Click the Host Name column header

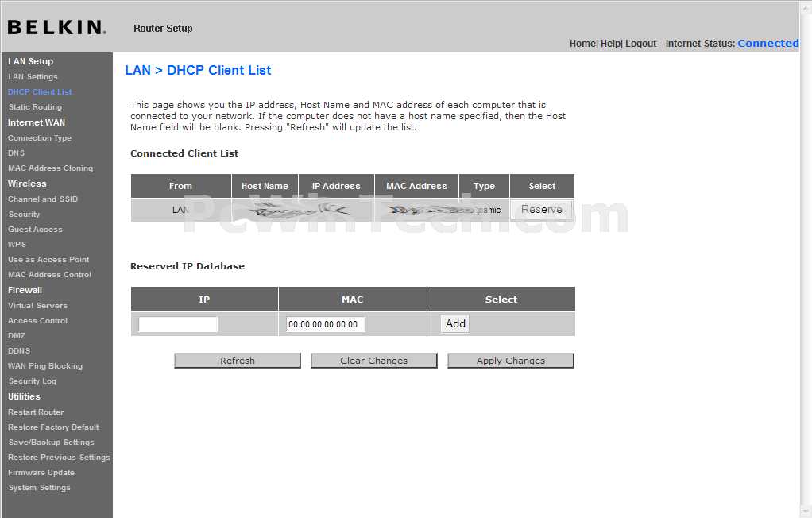point(265,186)
